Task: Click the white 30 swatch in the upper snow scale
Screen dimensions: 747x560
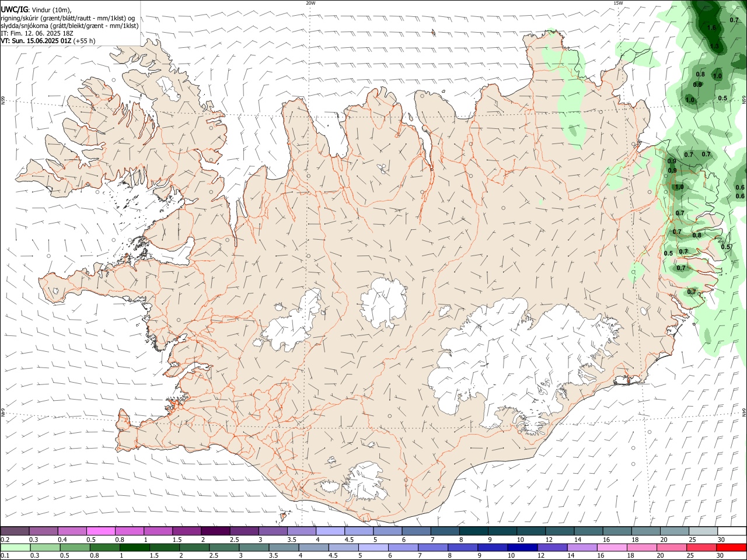Action: click(732, 531)
